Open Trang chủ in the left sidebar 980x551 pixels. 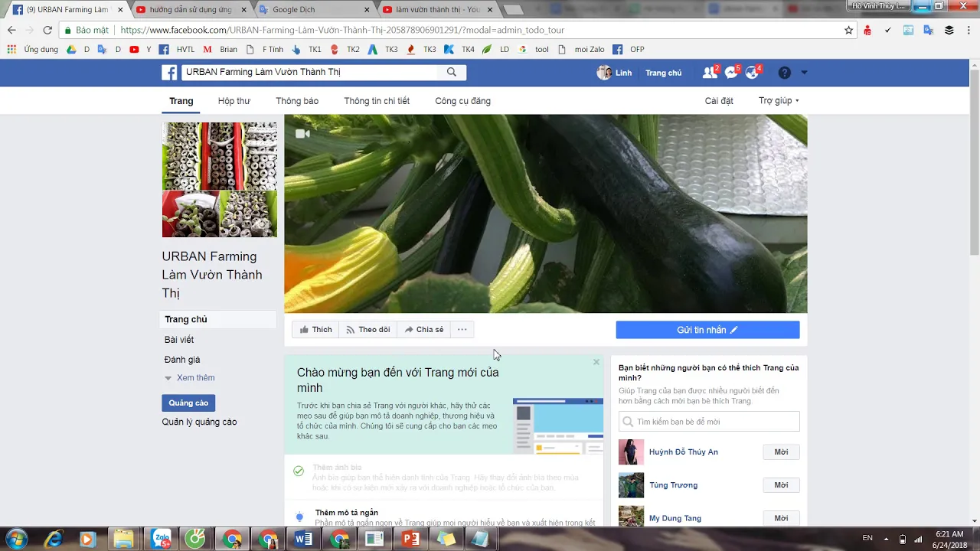218,319
